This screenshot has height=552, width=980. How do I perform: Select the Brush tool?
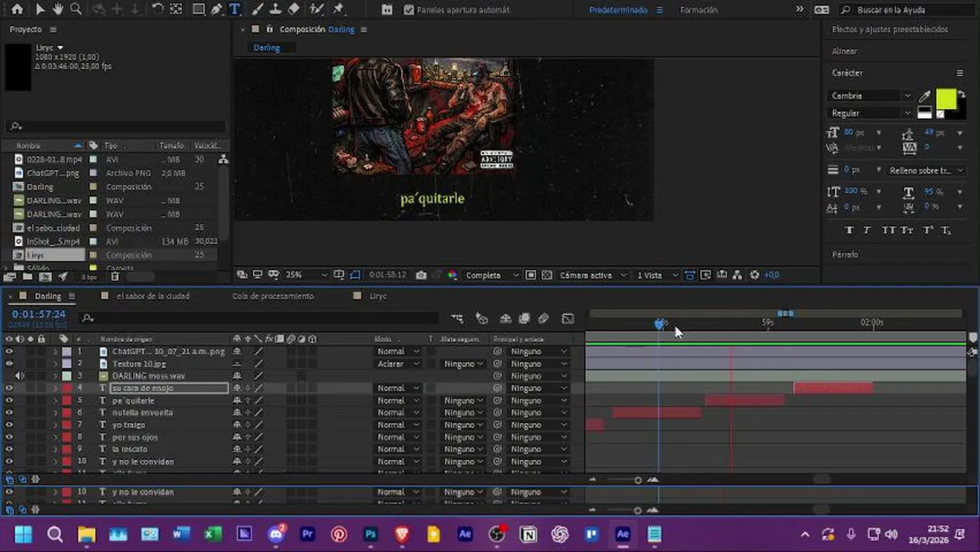tap(258, 9)
